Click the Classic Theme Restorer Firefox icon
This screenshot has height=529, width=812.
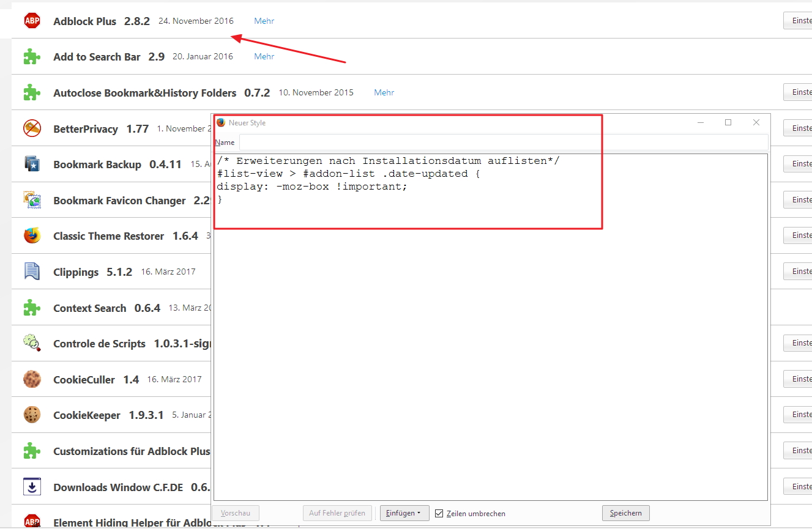click(x=32, y=235)
